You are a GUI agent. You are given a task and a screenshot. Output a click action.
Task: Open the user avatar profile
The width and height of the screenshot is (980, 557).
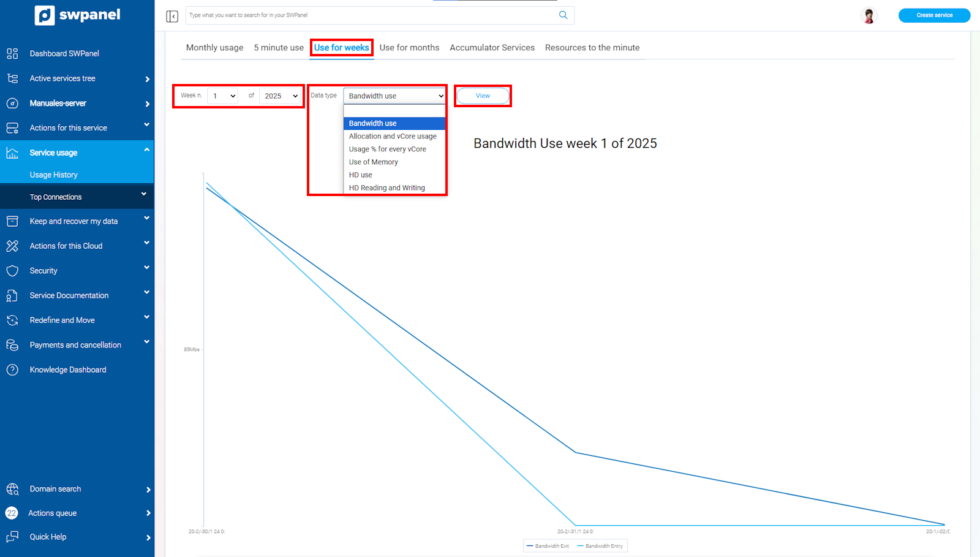(869, 15)
